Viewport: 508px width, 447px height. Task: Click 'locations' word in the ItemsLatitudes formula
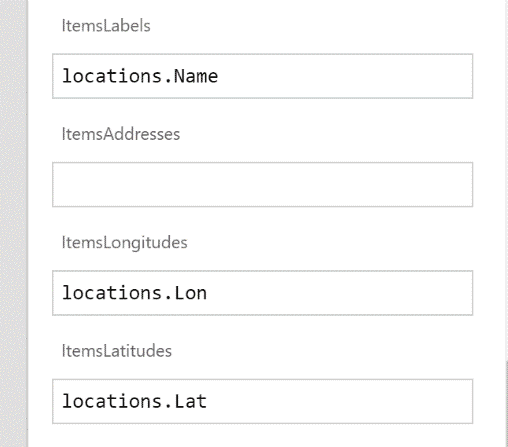(x=112, y=401)
